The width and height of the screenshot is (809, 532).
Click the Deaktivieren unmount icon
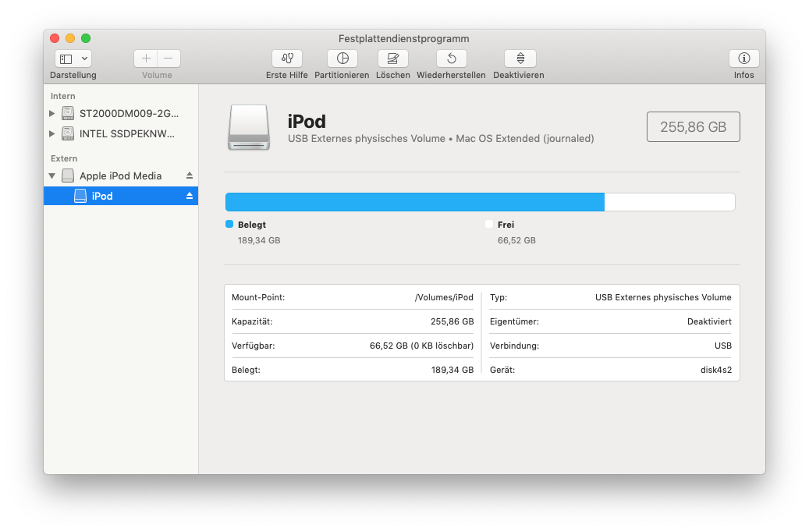pyautogui.click(x=520, y=59)
